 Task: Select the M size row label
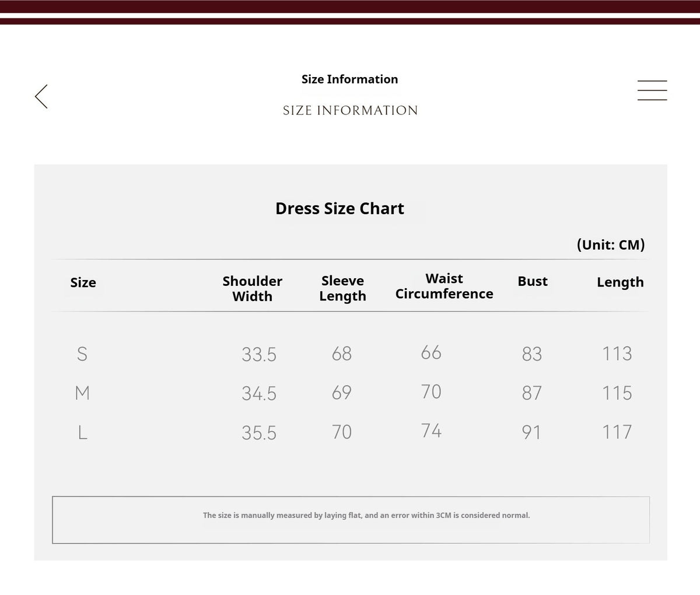[82, 393]
